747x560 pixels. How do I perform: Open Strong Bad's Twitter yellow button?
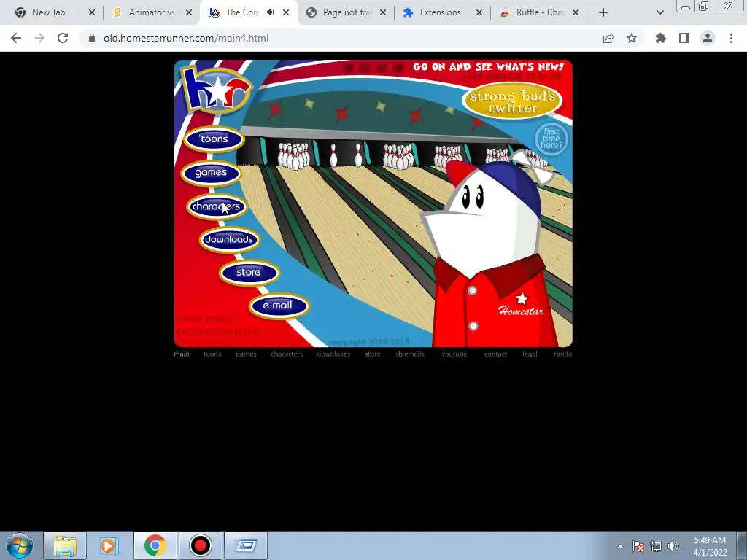pyautogui.click(x=512, y=101)
